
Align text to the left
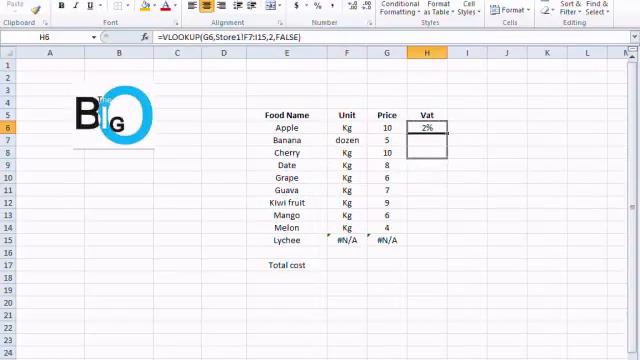[x=192, y=5]
